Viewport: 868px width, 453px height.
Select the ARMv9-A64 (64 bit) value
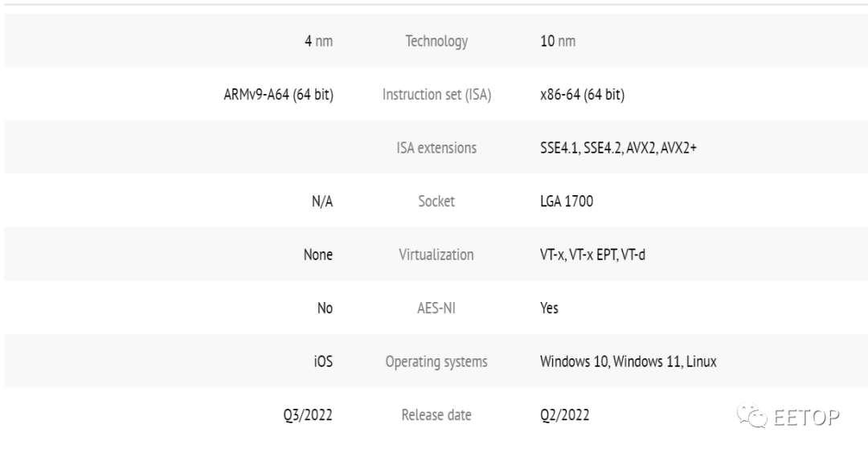pyautogui.click(x=278, y=95)
